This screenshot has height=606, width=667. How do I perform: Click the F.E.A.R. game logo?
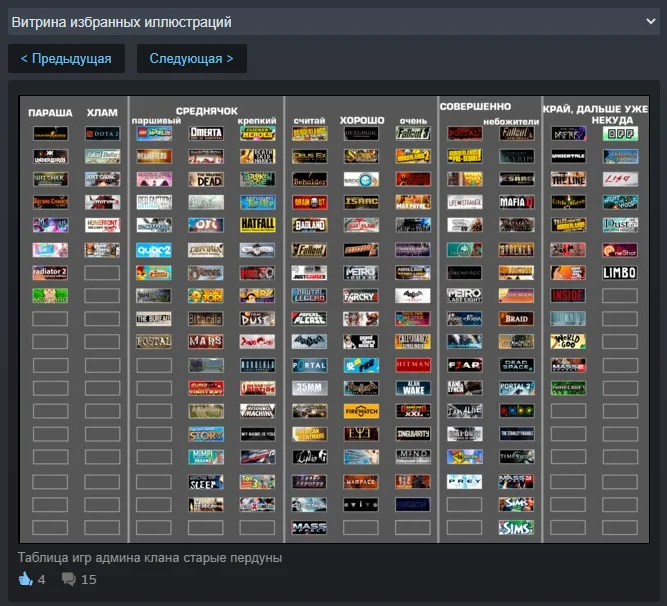465,365
